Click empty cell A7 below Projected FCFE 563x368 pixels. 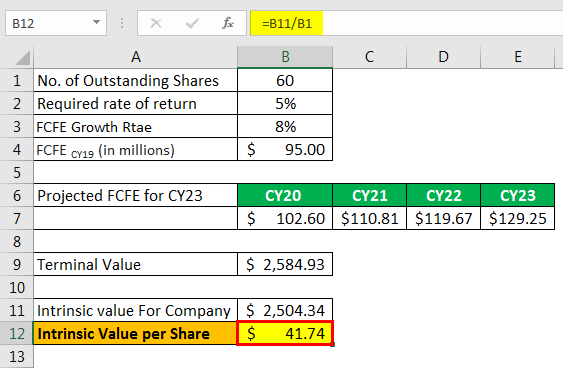click(135, 218)
